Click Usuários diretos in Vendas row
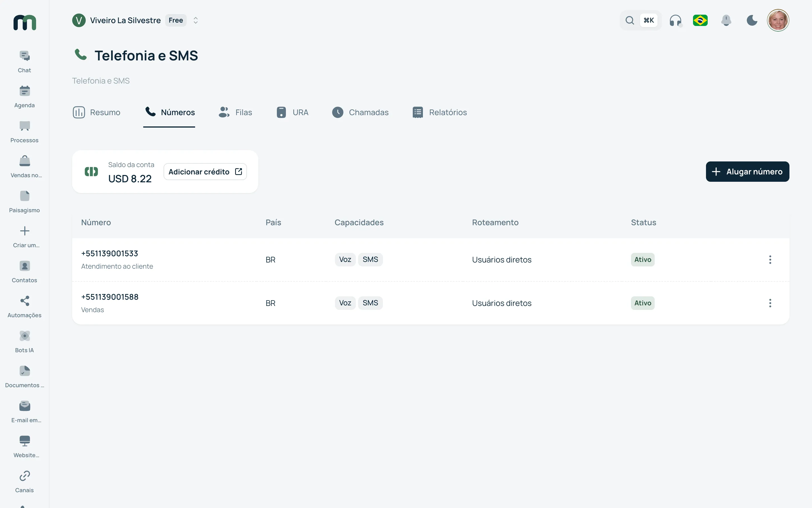Image resolution: width=812 pixels, height=508 pixels. (502, 303)
